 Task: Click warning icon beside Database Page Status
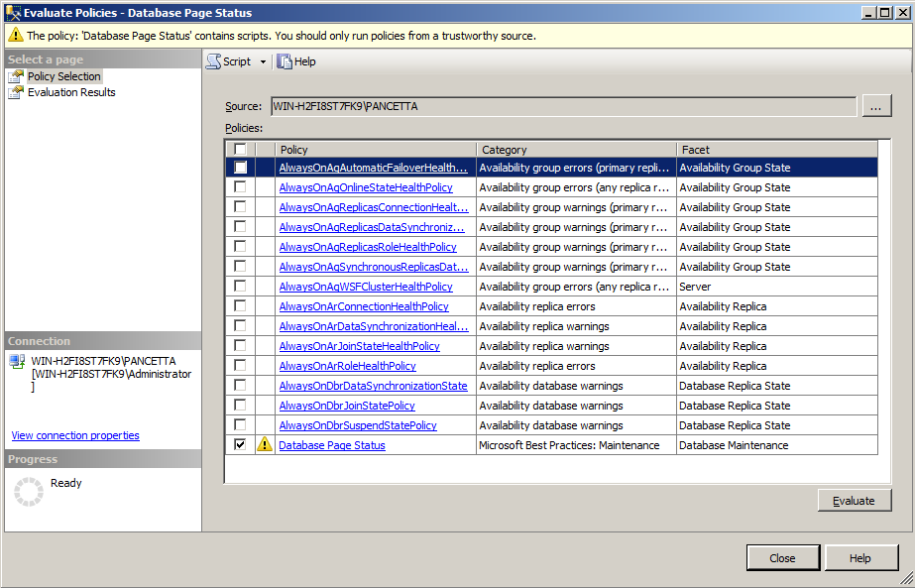pos(265,444)
